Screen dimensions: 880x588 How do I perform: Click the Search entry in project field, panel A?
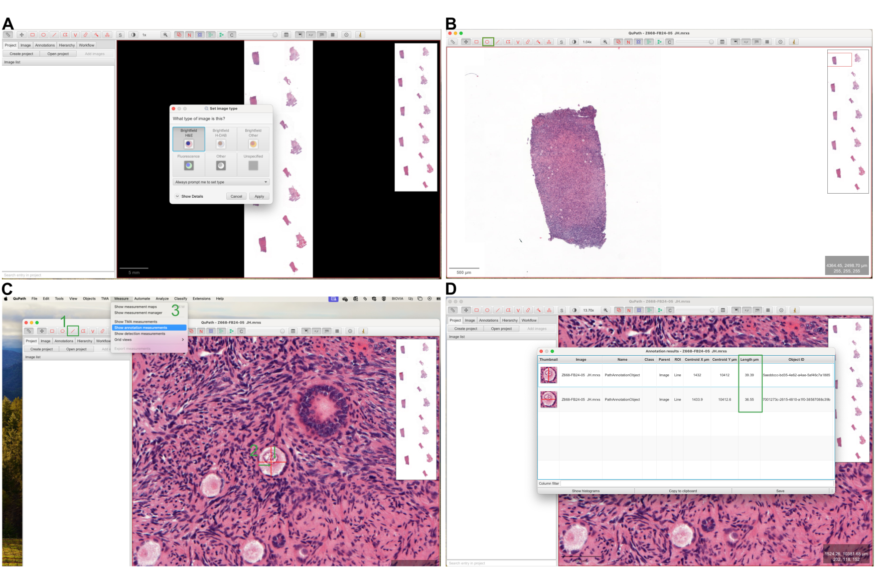tap(58, 275)
